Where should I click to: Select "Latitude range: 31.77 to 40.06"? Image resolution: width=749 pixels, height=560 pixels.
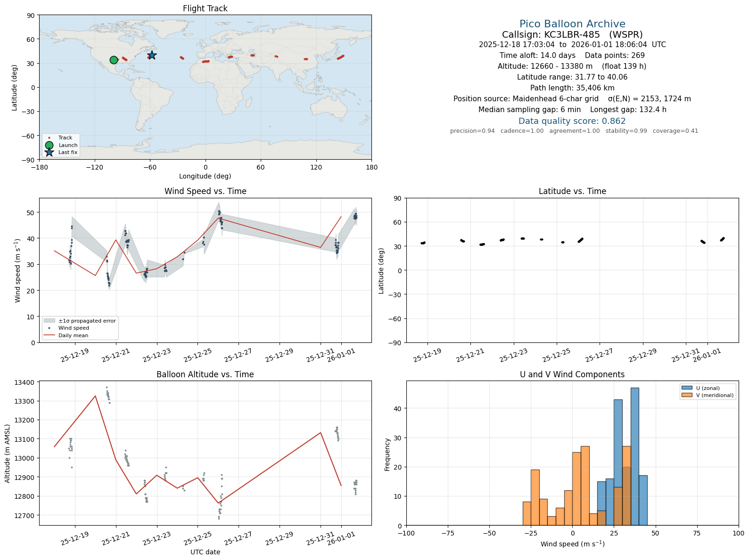coord(572,77)
